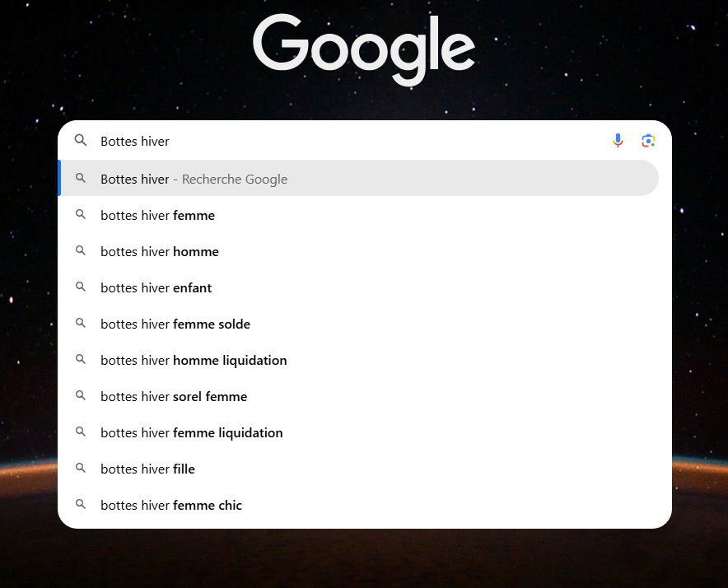Viewport: 728px width, 588px height.
Task: Click magnifier icon beside 'bottes hiver femme'
Action: [x=81, y=215]
